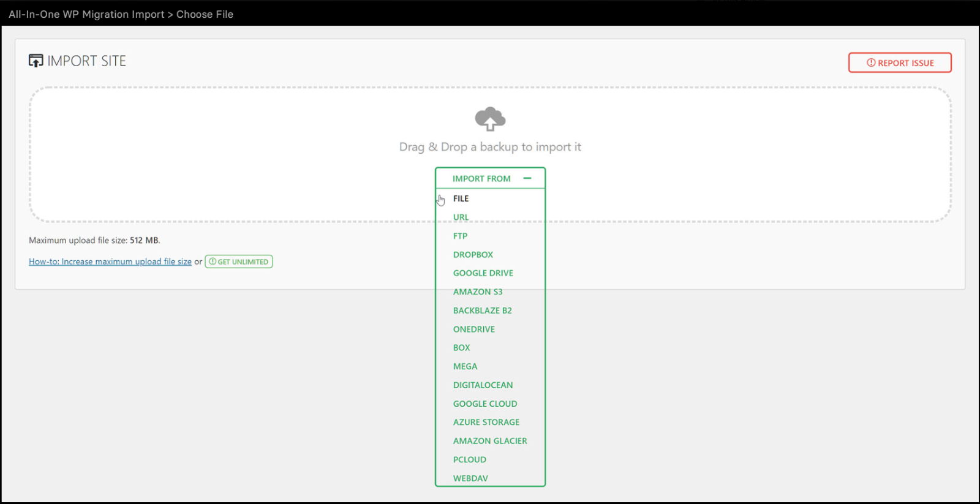Click the cloud upload icon

point(490,119)
